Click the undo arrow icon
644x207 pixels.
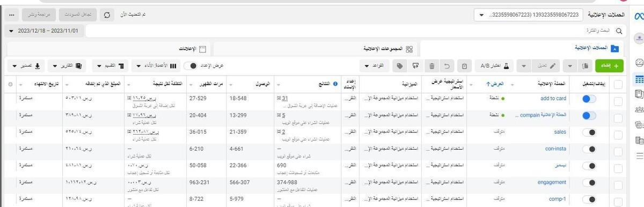(x=448, y=66)
